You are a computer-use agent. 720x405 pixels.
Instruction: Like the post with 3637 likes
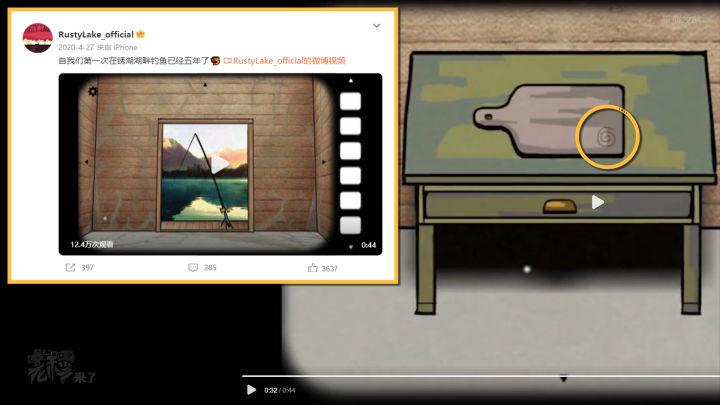[x=313, y=268]
